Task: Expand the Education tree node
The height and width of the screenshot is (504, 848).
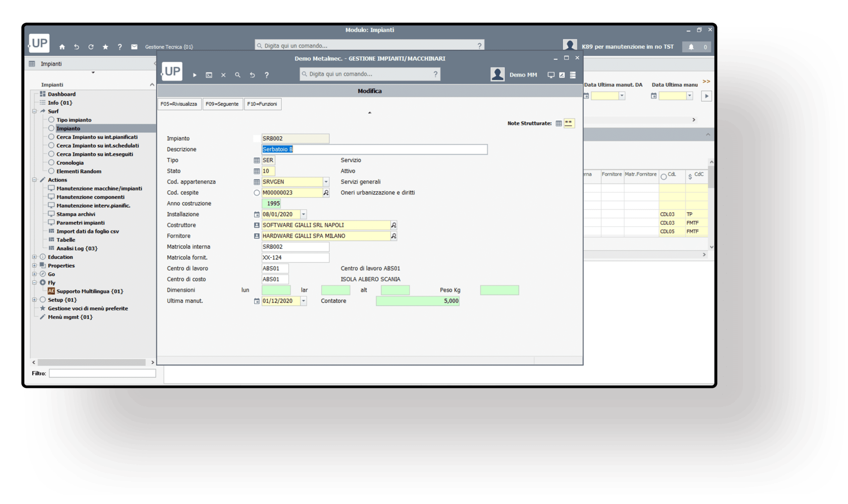Action: [34, 257]
